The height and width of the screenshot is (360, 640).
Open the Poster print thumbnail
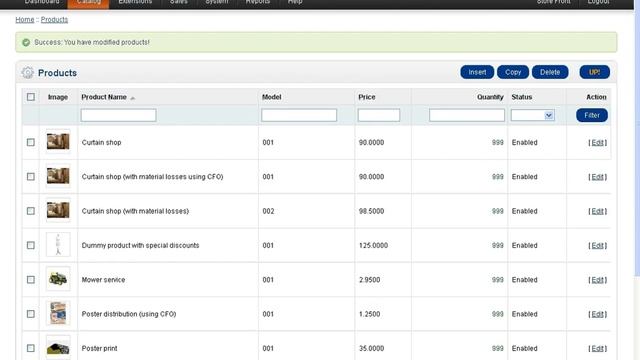pyautogui.click(x=58, y=347)
